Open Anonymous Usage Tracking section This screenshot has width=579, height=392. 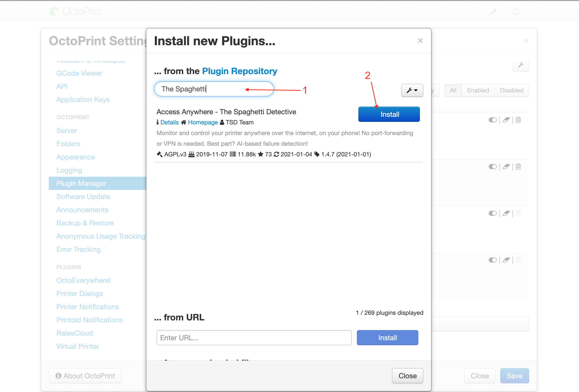click(101, 236)
